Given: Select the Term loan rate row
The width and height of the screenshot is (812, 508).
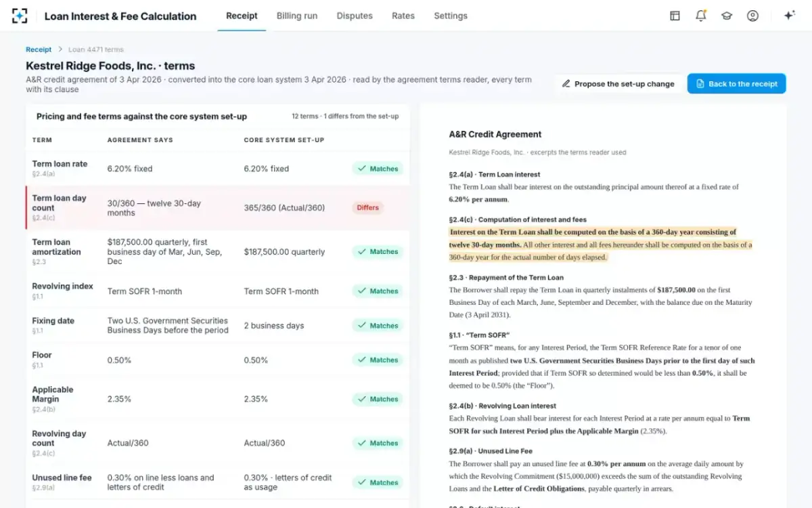Looking at the screenshot, I should tap(217, 169).
